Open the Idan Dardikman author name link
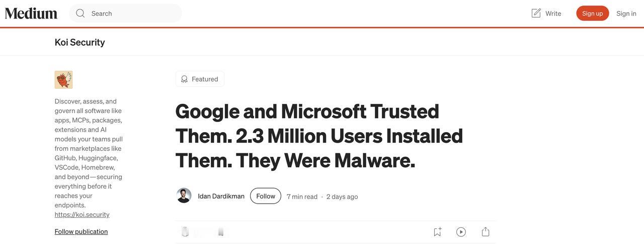 221,196
